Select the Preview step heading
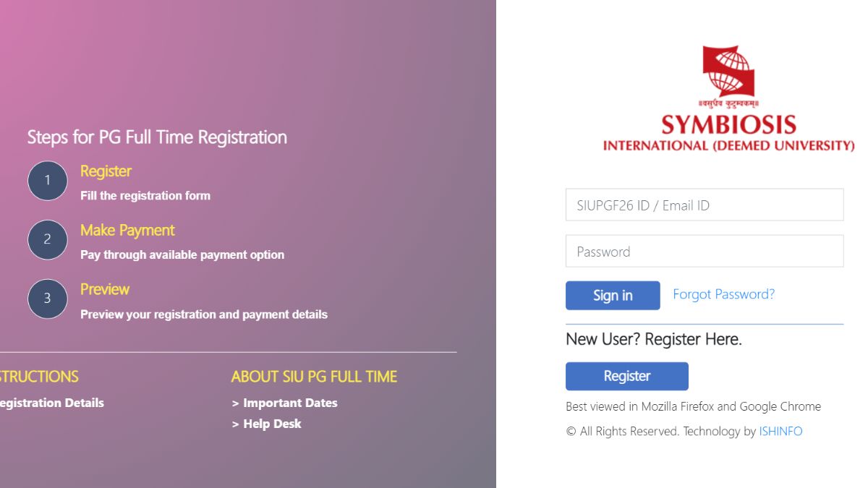This screenshot has height=488, width=868. pos(105,289)
